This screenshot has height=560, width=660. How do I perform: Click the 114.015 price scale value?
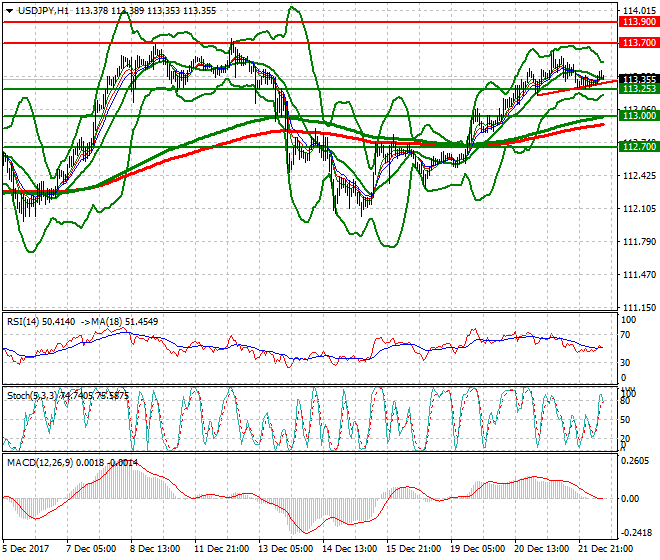pos(636,10)
